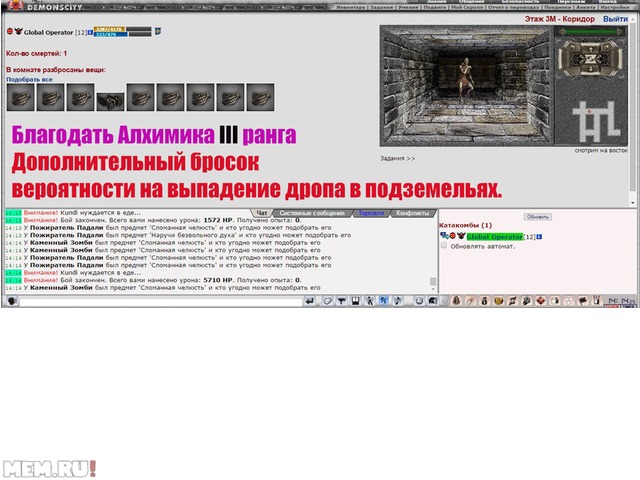
Task: Click the yellow health bar of Global Operator
Action: point(109,29)
